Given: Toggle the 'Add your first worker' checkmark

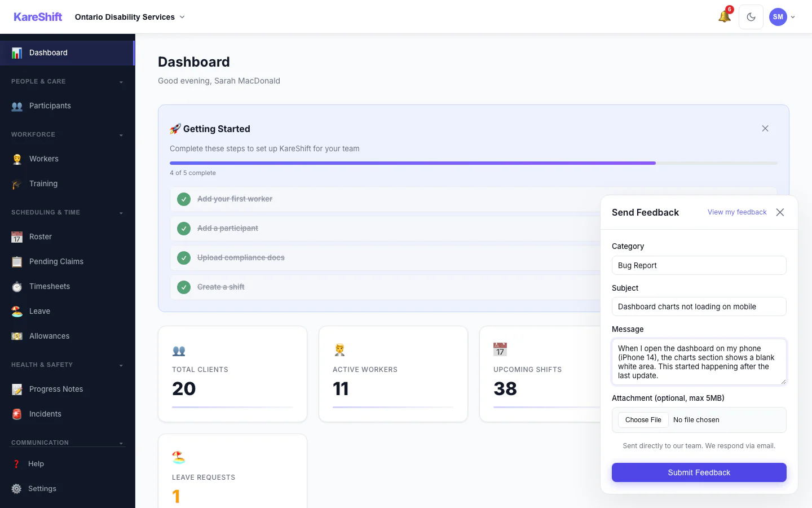Looking at the screenshot, I should click(184, 199).
